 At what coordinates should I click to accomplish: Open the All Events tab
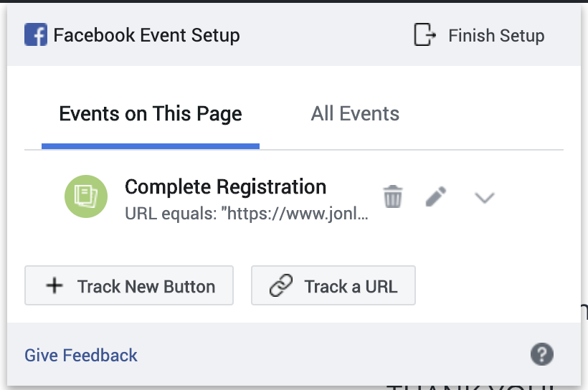[355, 113]
